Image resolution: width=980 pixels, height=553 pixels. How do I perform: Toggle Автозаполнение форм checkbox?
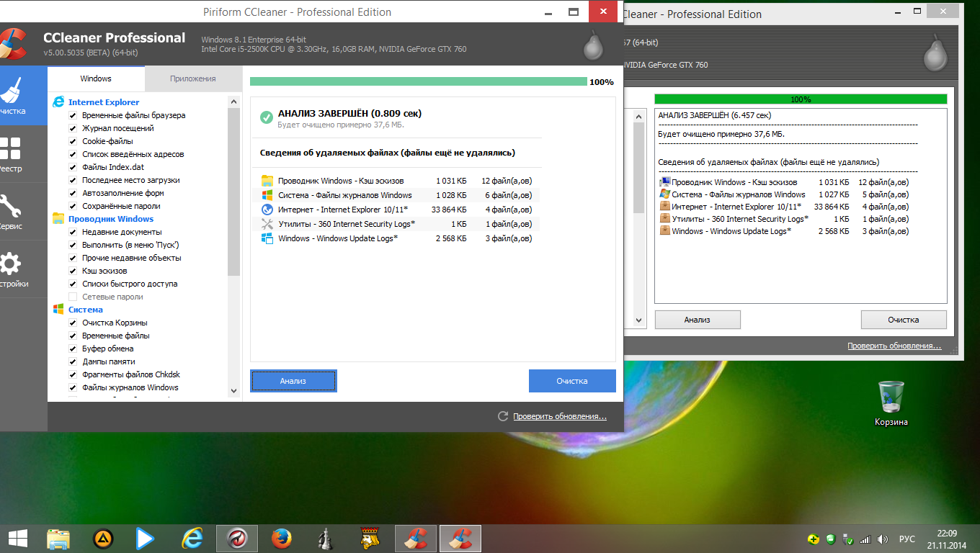[x=73, y=193]
